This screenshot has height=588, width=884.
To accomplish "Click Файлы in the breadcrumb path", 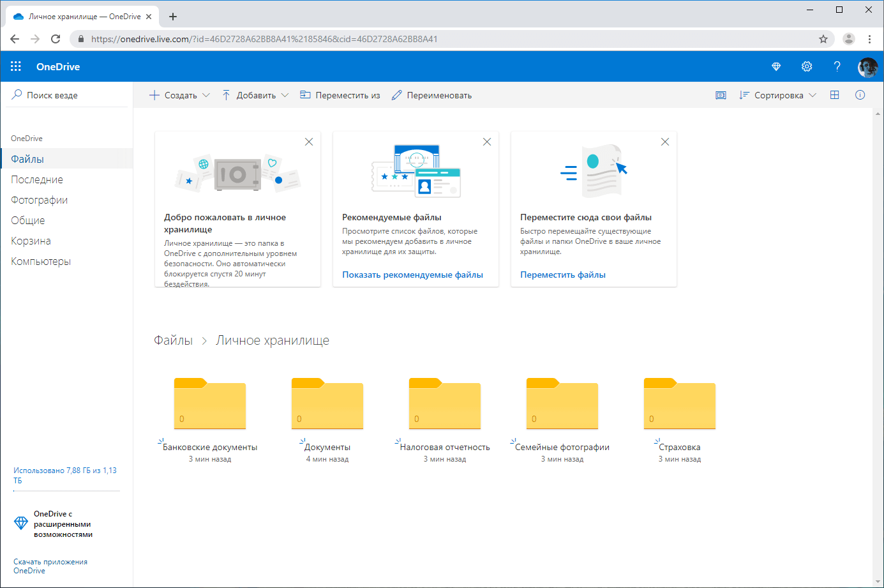I will [x=173, y=340].
